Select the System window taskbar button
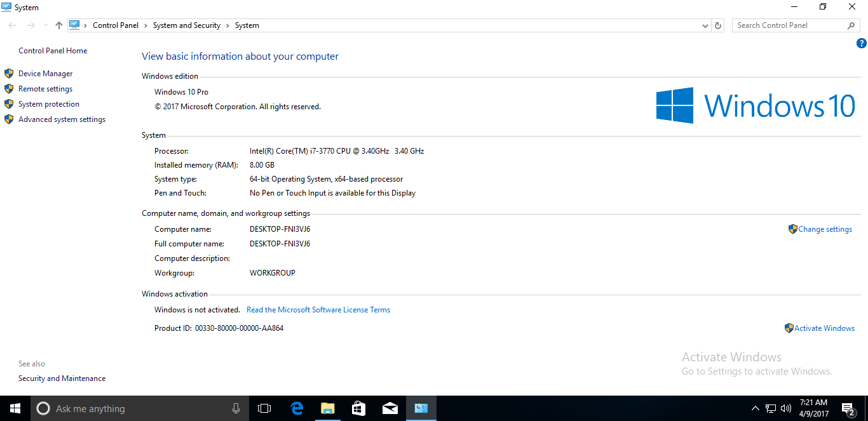 pos(421,408)
